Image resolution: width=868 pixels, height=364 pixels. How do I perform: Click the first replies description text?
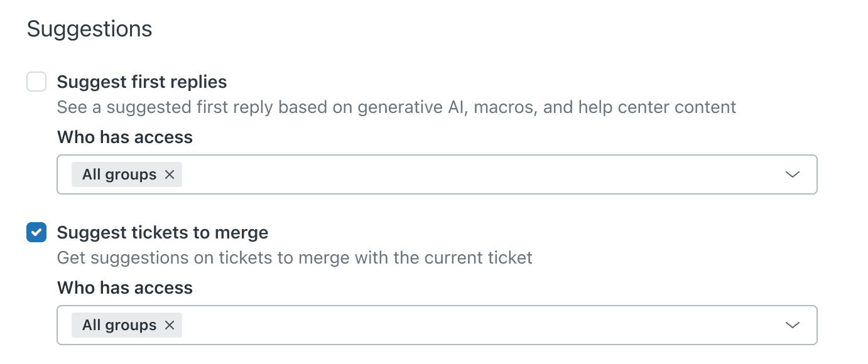click(x=396, y=107)
